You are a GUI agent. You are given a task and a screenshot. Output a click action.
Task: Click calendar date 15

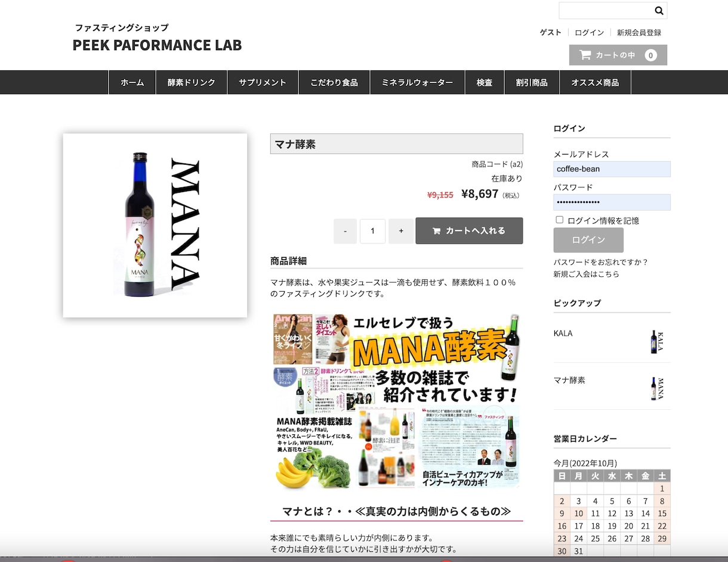[x=662, y=513]
